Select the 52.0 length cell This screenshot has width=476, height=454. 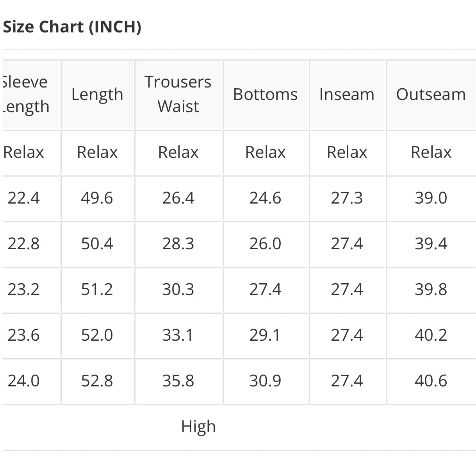(97, 335)
